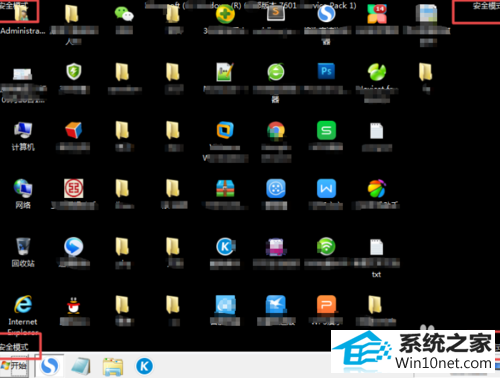
Task: Open the 计算机 desktop icon
Action: (23, 130)
